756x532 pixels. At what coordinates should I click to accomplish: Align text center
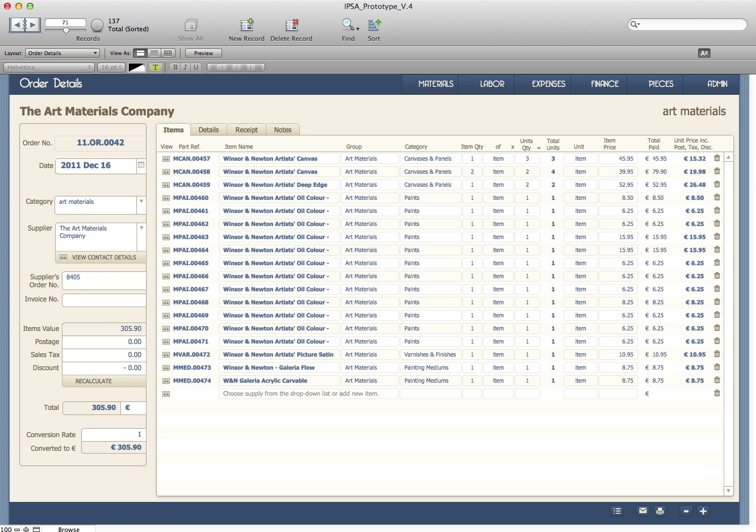[x=229, y=68]
